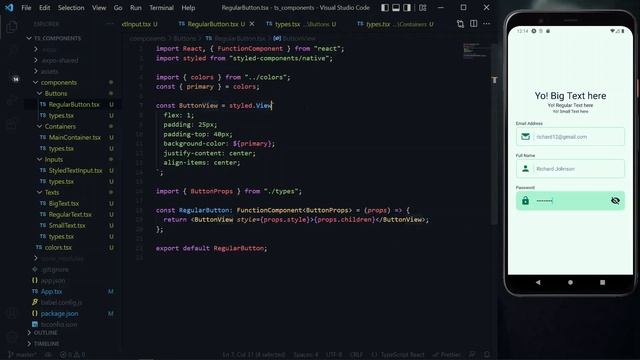The height and width of the screenshot is (360, 640).
Task: Click the Full Name input field in emulator
Action: 570,169
